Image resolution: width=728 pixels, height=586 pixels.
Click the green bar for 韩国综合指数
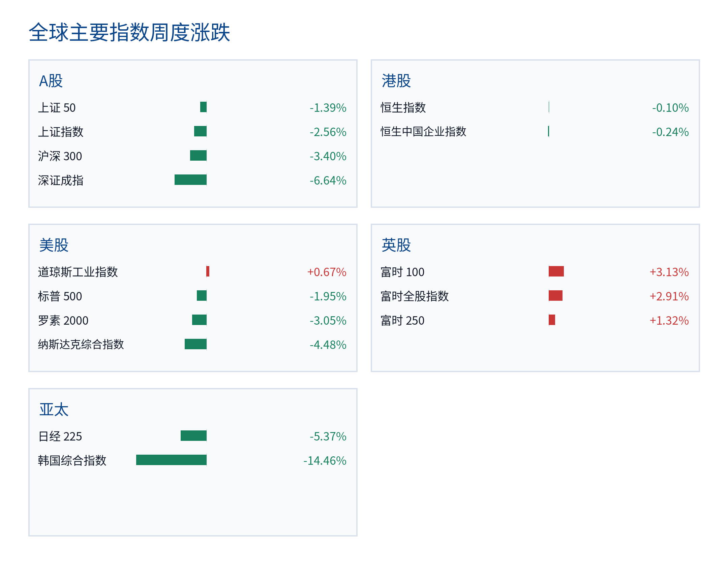click(x=171, y=460)
